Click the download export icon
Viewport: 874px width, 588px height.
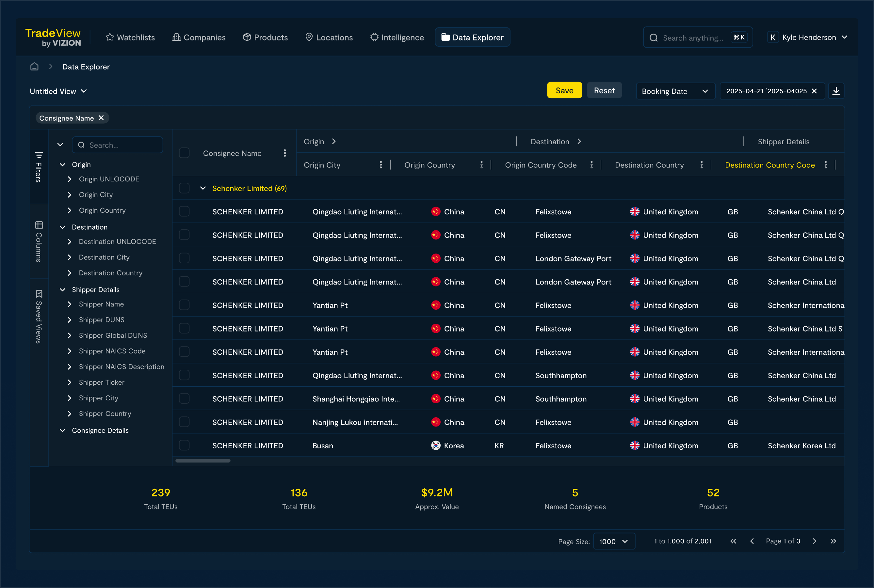point(836,91)
